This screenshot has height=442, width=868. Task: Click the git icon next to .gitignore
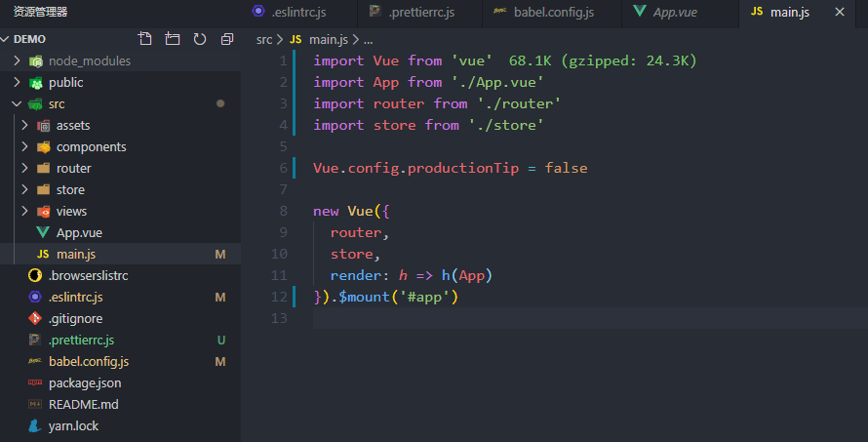click(x=35, y=318)
